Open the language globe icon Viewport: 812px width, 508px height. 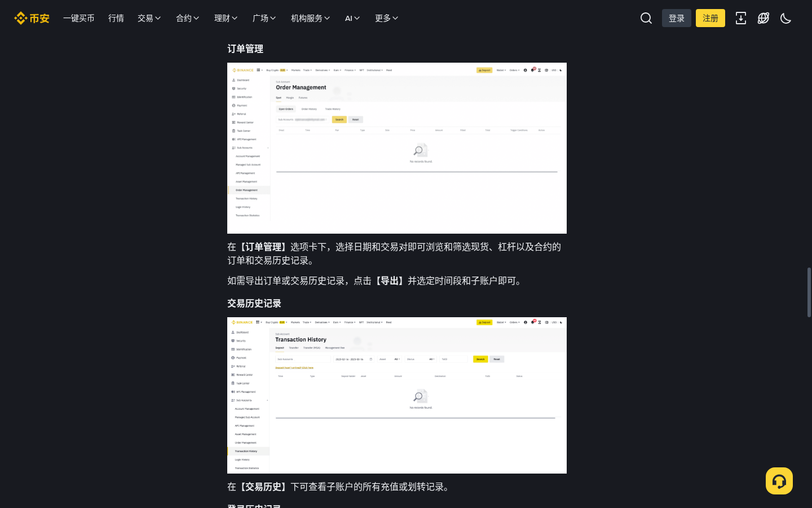click(x=764, y=18)
